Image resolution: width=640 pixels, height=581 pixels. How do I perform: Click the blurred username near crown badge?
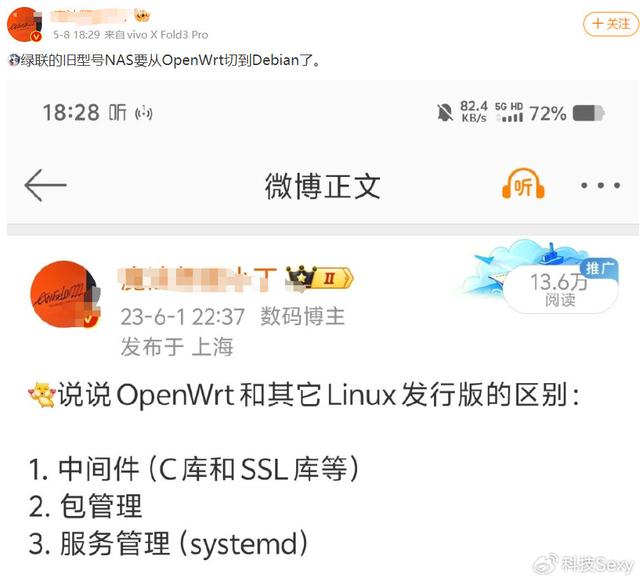[198, 278]
